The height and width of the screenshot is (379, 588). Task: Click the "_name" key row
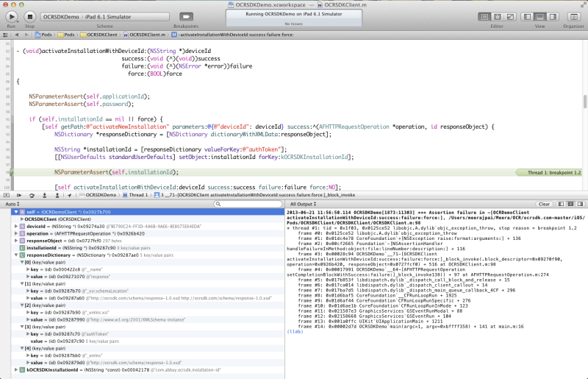[148, 269]
